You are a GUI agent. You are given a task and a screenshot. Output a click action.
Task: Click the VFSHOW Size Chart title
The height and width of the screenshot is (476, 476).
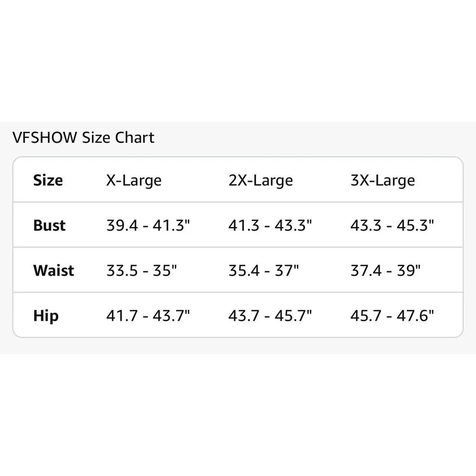83,138
